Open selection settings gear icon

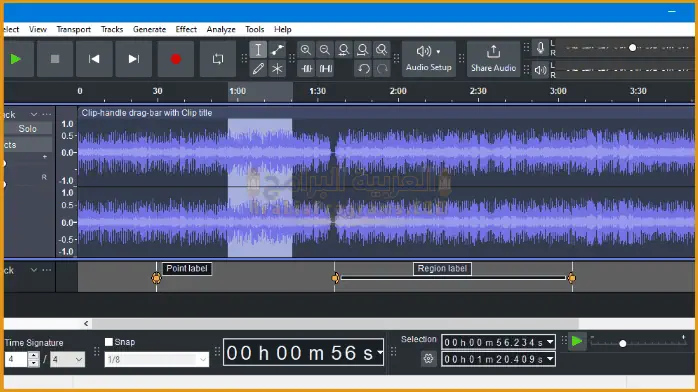(x=428, y=359)
